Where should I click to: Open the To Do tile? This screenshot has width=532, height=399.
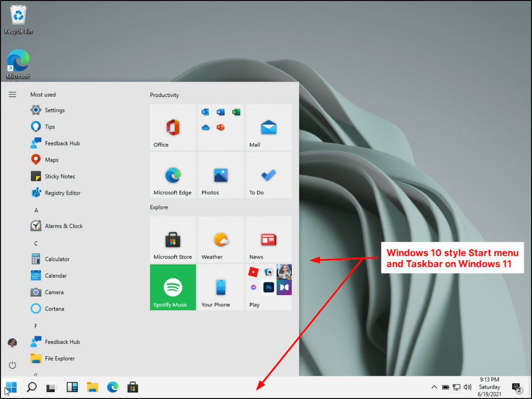tap(268, 175)
